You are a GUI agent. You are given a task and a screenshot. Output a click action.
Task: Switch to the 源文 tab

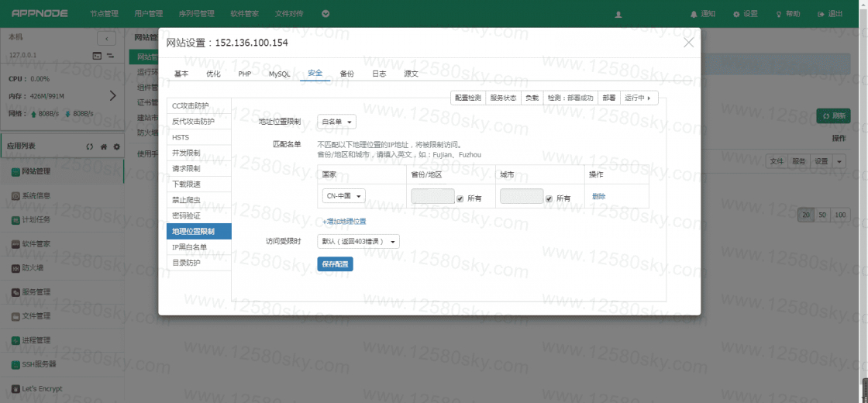pos(412,74)
